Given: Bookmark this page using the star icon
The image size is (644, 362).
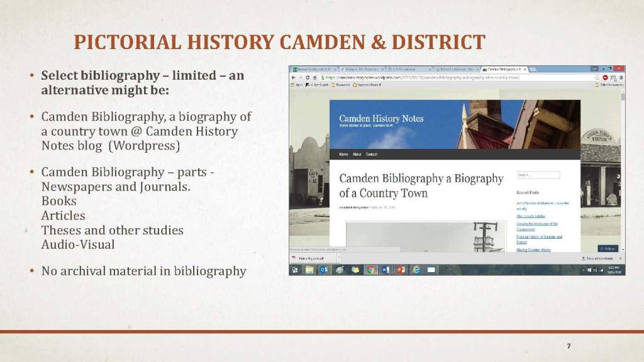Looking at the screenshot, I should (x=596, y=77).
